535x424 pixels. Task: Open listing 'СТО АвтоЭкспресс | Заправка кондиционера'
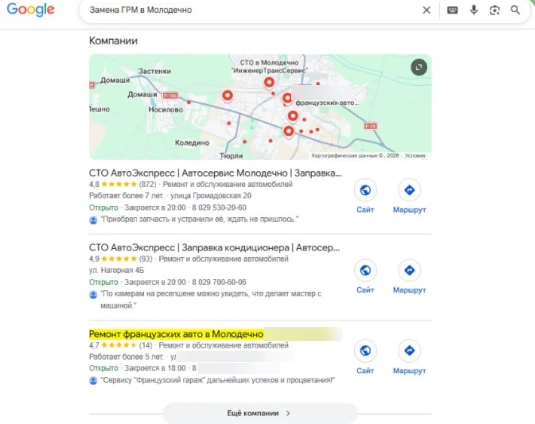pyautogui.click(x=214, y=247)
